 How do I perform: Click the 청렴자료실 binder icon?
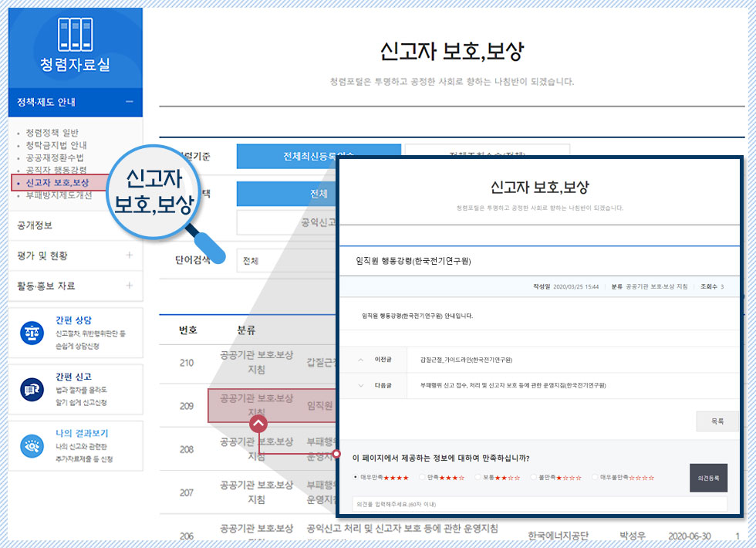pyautogui.click(x=76, y=34)
